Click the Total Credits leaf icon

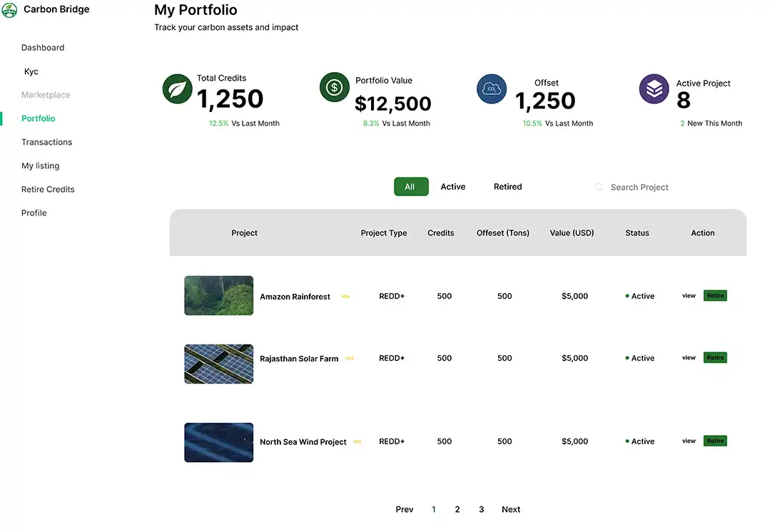177,89
